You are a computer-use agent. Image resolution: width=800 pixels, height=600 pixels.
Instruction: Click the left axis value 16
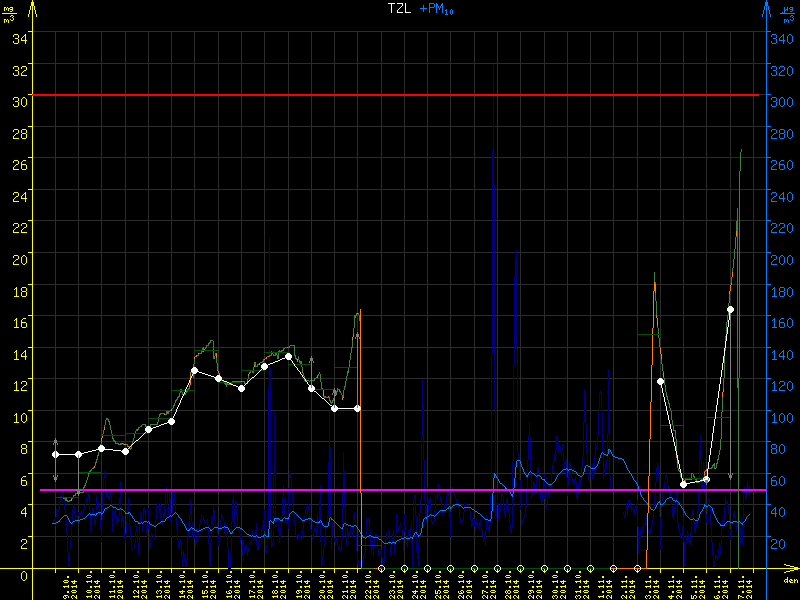point(18,321)
